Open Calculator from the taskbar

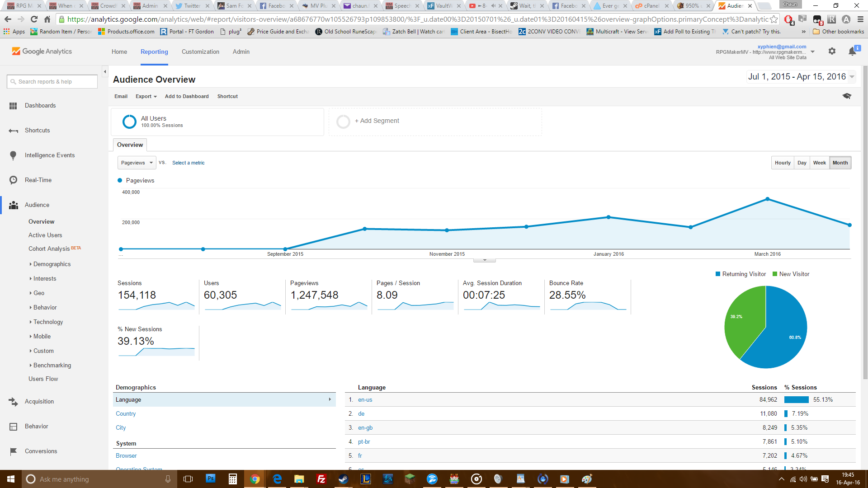(233, 479)
